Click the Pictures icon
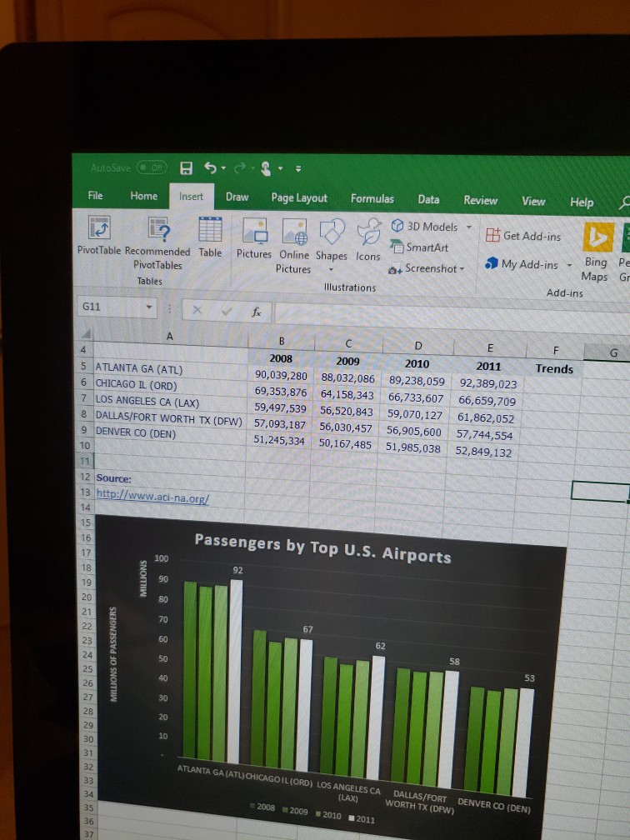Screen dimensions: 630x840 pos(254,230)
